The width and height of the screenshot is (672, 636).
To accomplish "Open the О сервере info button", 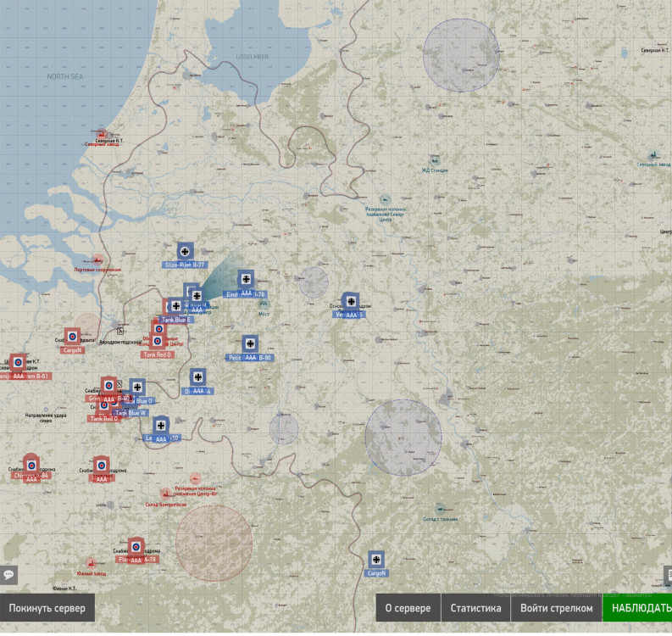I will [408, 608].
